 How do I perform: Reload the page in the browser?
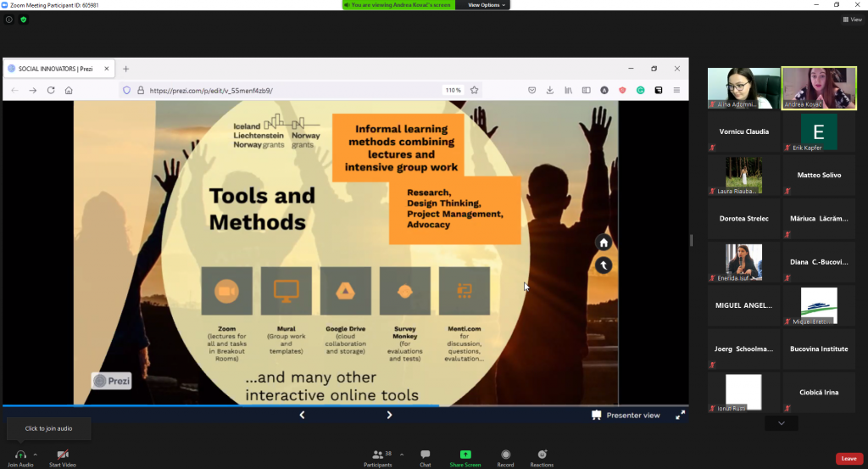coord(51,90)
